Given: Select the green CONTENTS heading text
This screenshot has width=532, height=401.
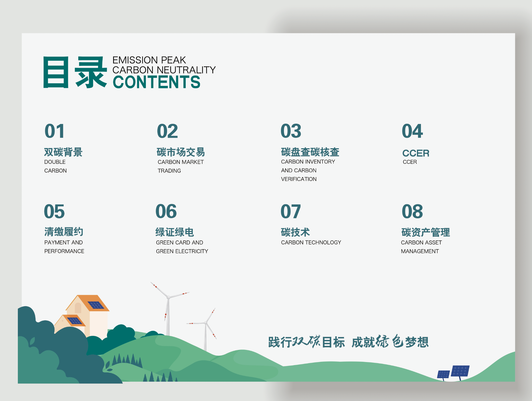Looking at the screenshot, I should 156,82.
